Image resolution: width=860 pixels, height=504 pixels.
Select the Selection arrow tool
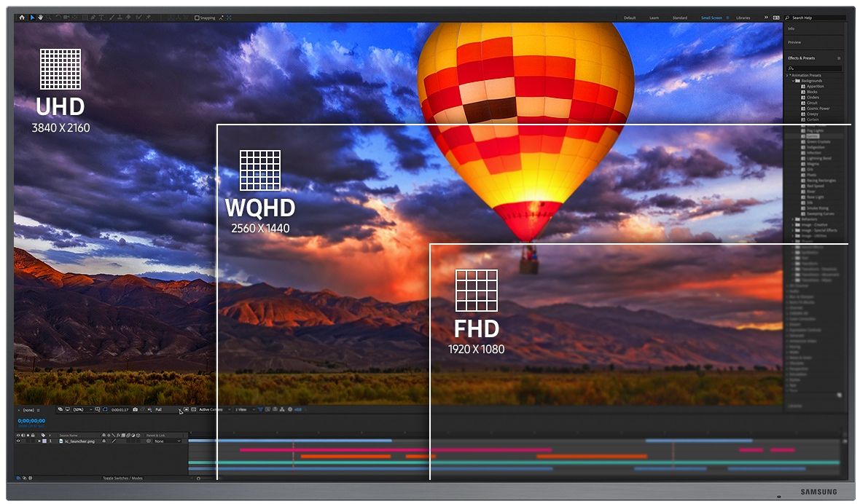pos(32,17)
